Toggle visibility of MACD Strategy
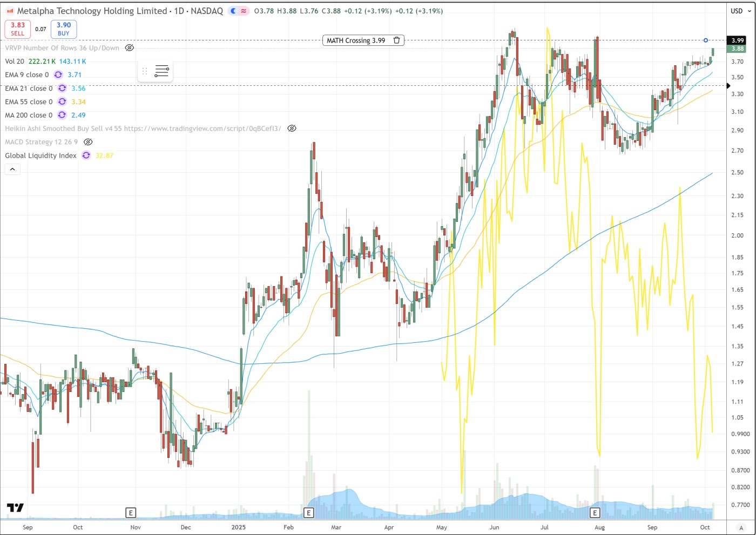Screen dimensions: 756x535 [88, 142]
